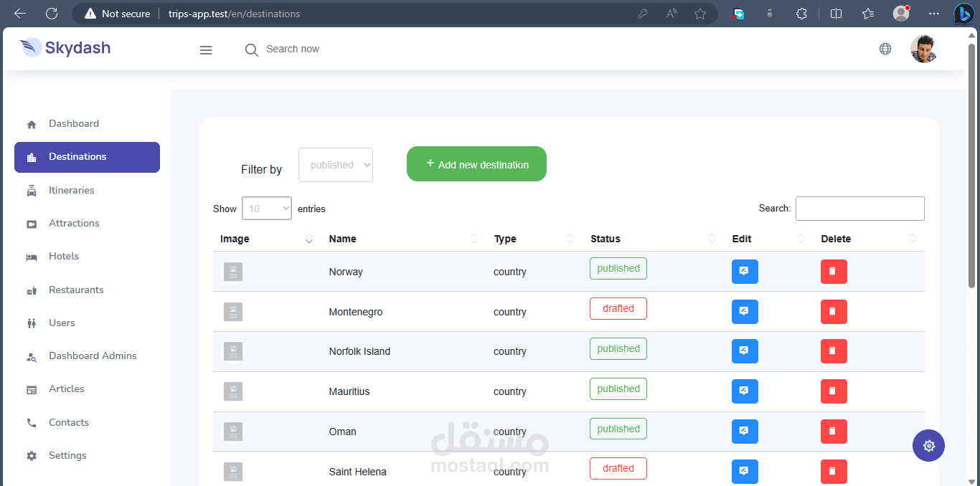Viewport: 980px width, 486px height.
Task: Delete the Mauritius destination
Action: coord(834,391)
